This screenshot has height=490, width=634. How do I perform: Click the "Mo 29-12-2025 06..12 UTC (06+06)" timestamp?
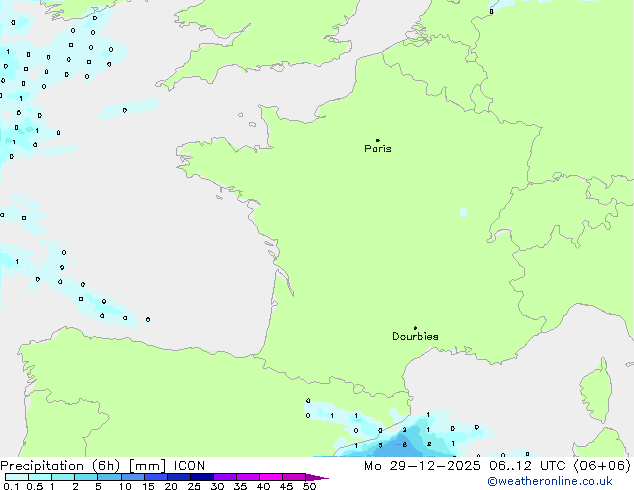coord(497,466)
